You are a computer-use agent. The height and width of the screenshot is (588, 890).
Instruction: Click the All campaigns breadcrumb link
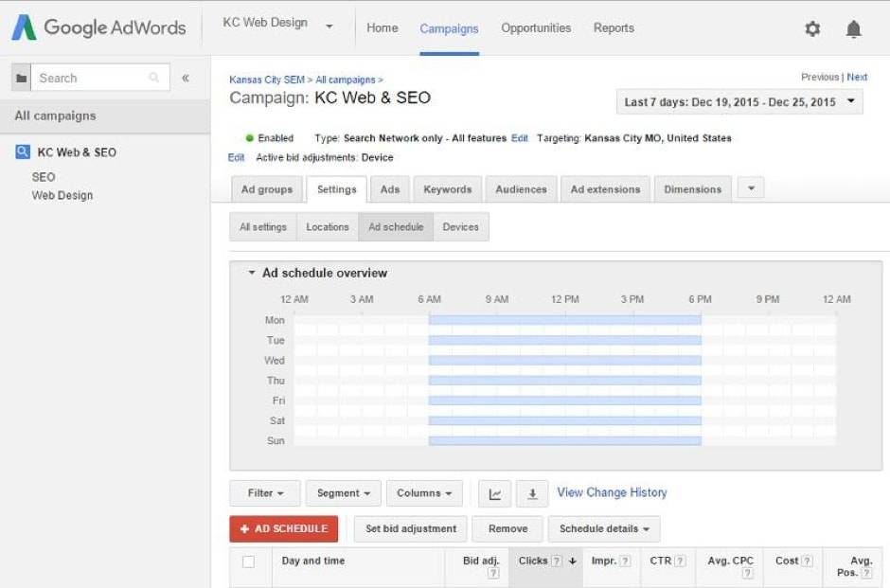pos(345,80)
